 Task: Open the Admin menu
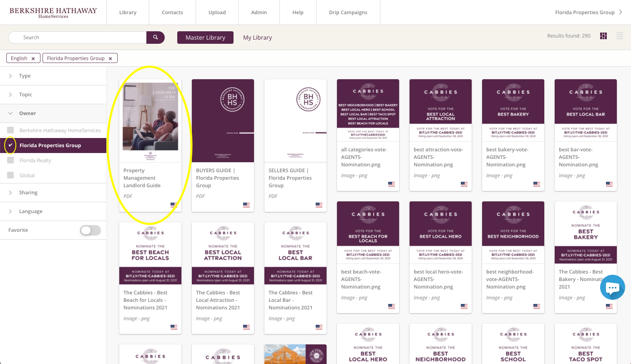[259, 13]
